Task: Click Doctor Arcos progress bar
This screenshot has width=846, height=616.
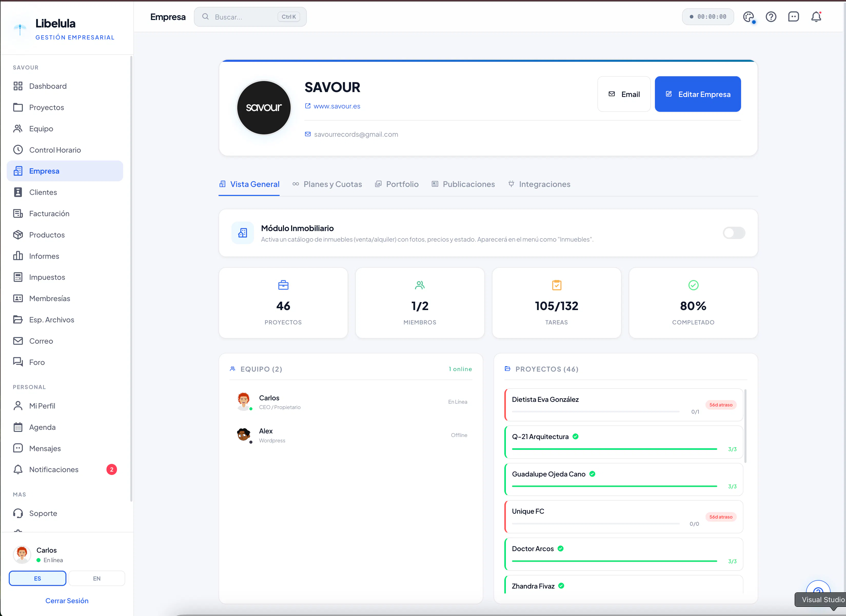Action: coord(614,561)
